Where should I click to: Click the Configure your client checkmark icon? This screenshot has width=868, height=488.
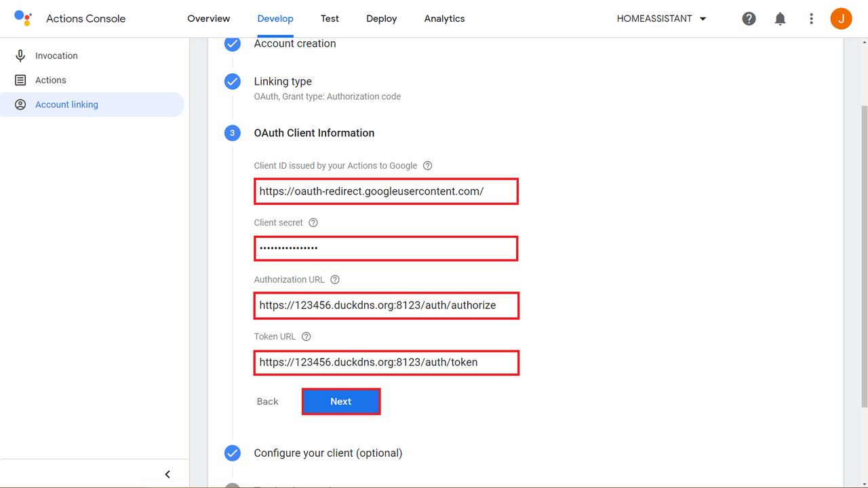232,453
